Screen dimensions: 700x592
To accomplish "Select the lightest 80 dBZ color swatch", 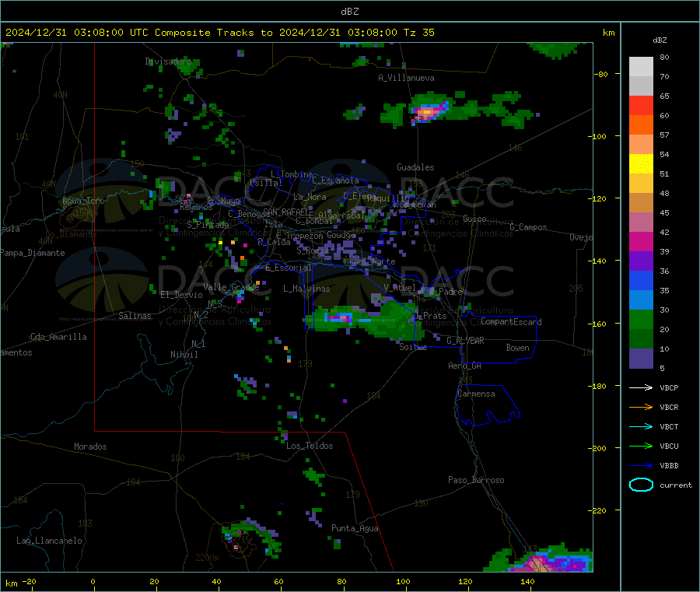I will click(641, 67).
